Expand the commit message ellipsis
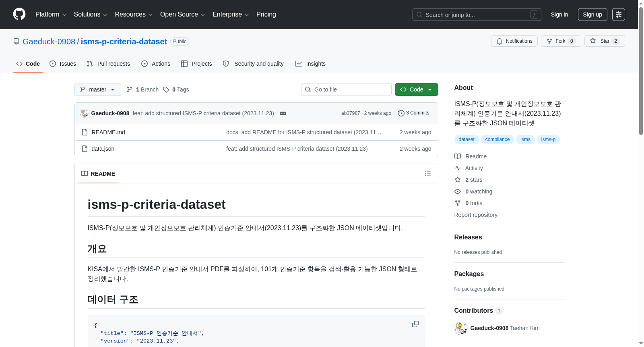 coord(283,113)
